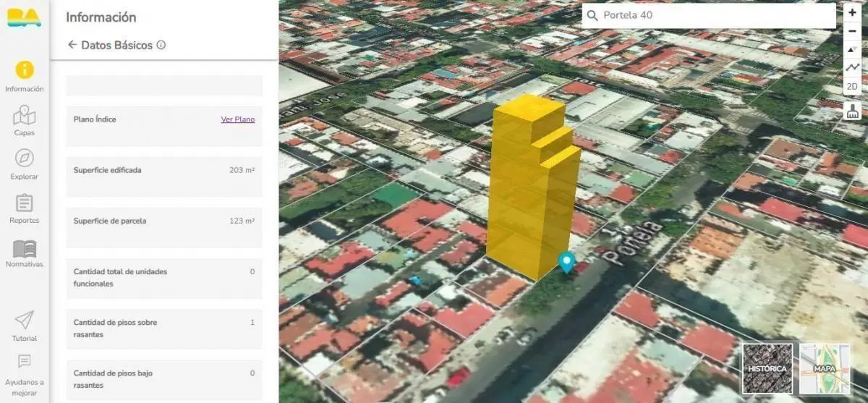Activate the measure line tool
This screenshot has height=403, width=868.
(853, 67)
